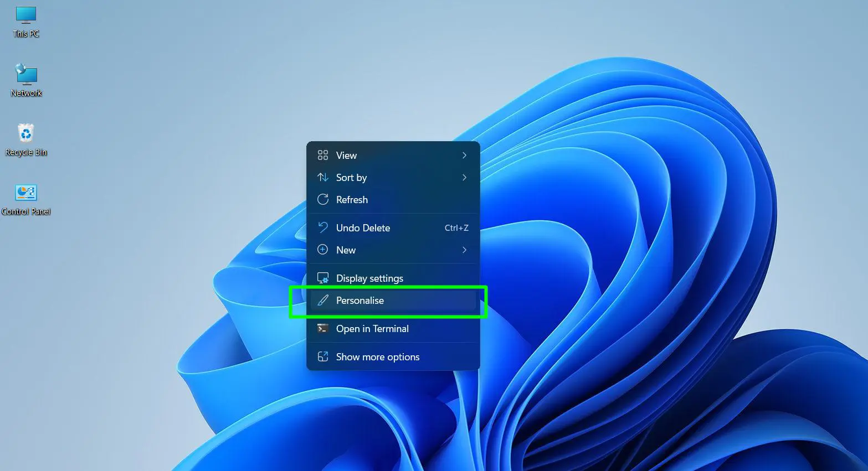868x471 pixels.
Task: Click the Undo Delete arrow icon
Action: point(323,227)
